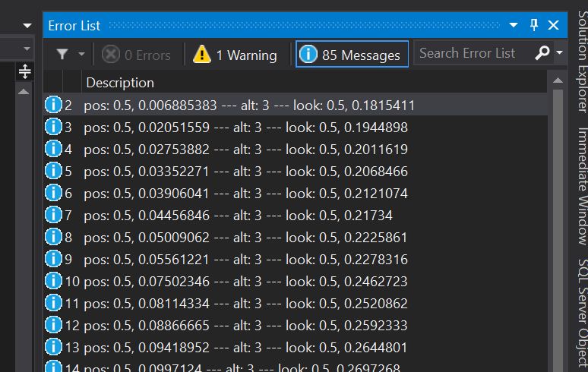Open the SQL Server Object side tab

click(x=582, y=315)
